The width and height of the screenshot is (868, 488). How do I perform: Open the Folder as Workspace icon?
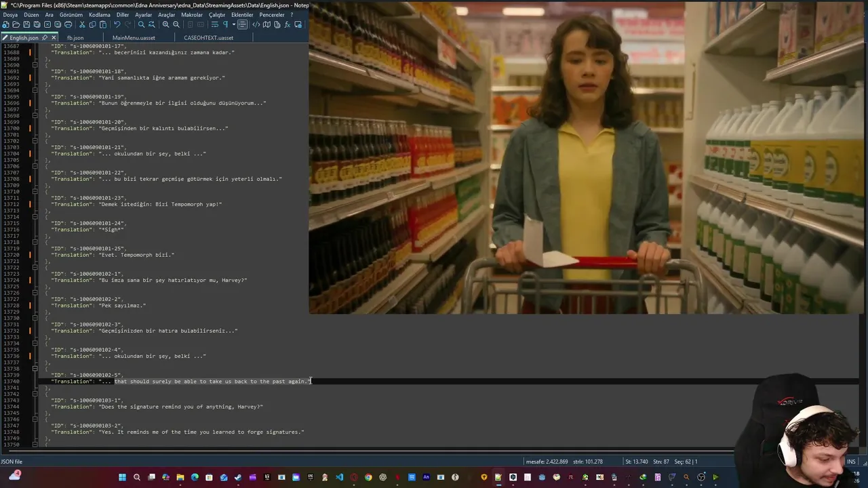pos(298,24)
